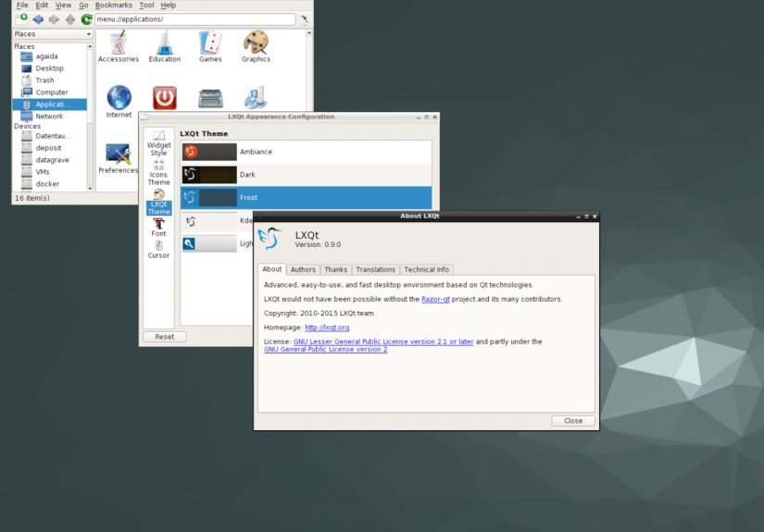
Task: Open the Go menu
Action: pos(83,5)
